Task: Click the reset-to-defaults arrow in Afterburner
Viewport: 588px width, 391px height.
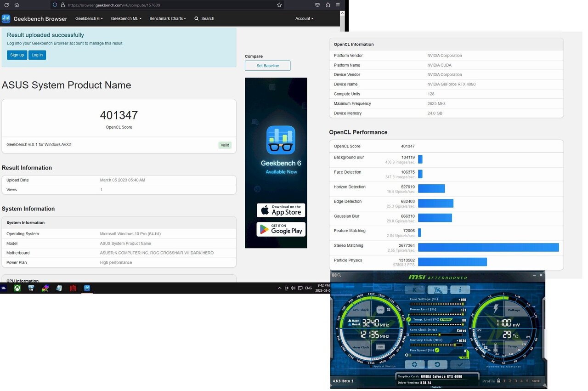Action: pyautogui.click(x=437, y=364)
